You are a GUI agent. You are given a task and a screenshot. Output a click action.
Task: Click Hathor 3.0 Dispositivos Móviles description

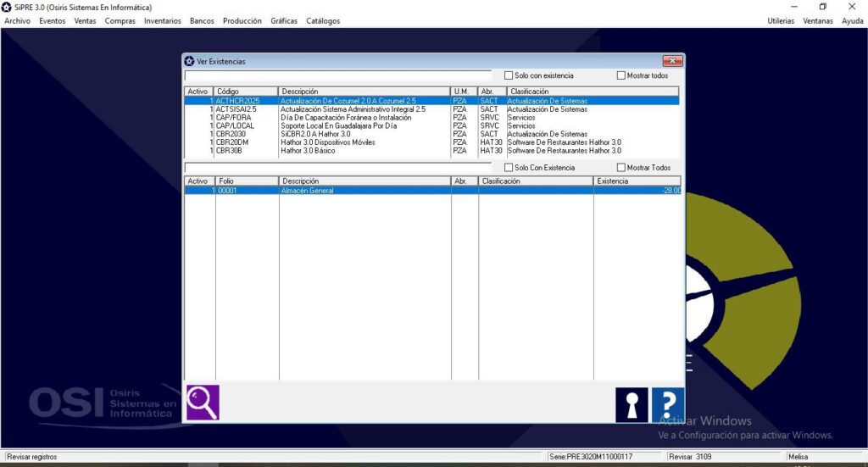coord(328,142)
